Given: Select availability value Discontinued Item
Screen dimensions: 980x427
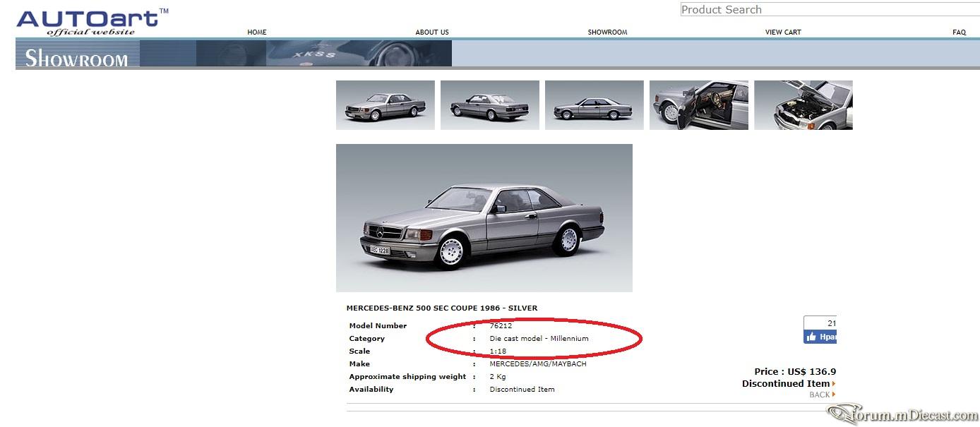Looking at the screenshot, I should pyautogui.click(x=522, y=390).
